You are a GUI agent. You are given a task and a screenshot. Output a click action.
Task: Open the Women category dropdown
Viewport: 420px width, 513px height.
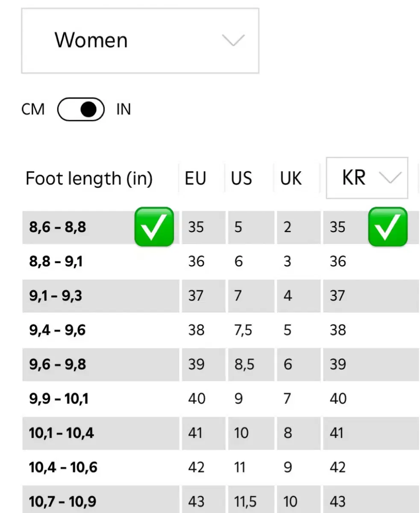click(x=140, y=41)
